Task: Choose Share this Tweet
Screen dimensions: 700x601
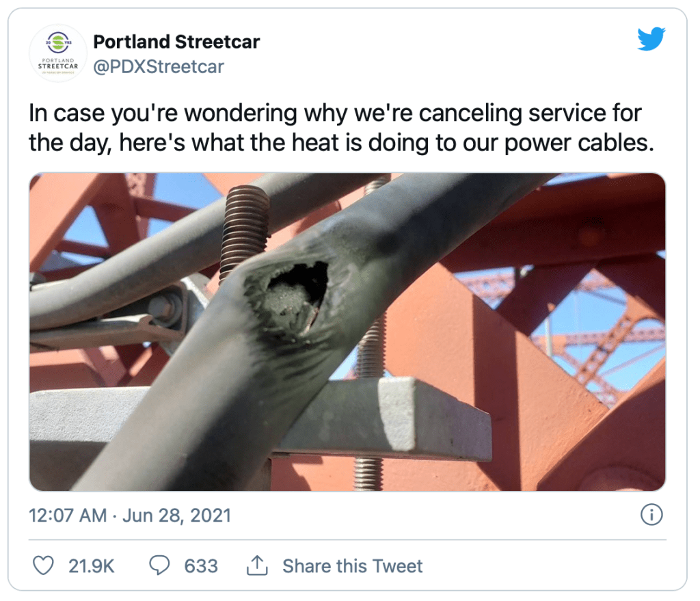Action: (x=352, y=565)
